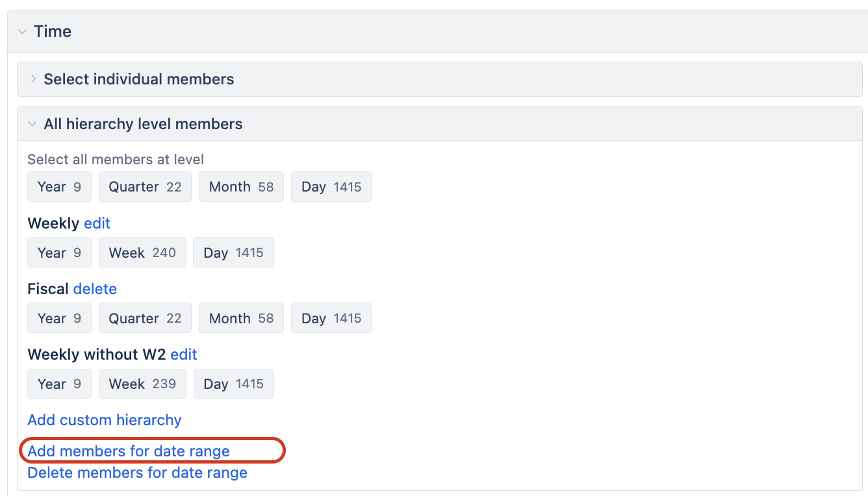Delete the Fiscal hierarchy

click(x=95, y=289)
